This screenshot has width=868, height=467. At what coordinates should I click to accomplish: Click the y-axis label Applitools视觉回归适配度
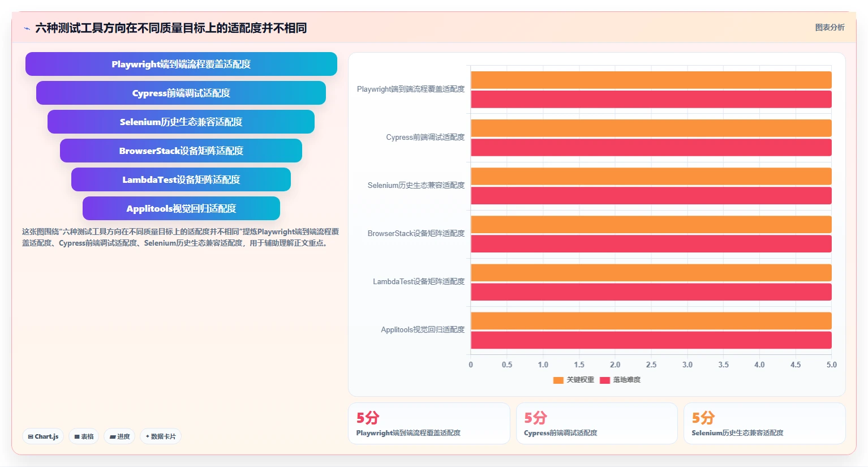point(423,329)
